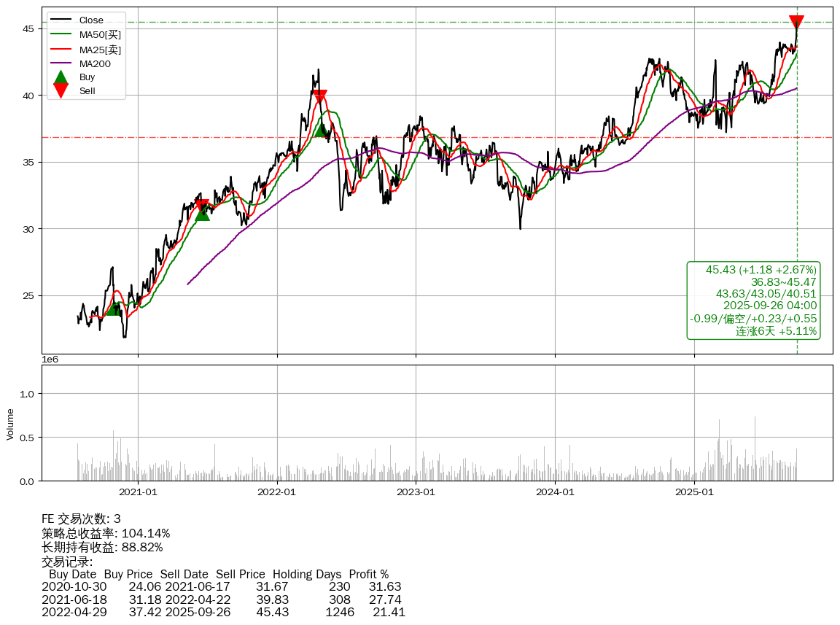Click the MA25[卖] red legend entry
This screenshot has width=840, height=625.
100,49
